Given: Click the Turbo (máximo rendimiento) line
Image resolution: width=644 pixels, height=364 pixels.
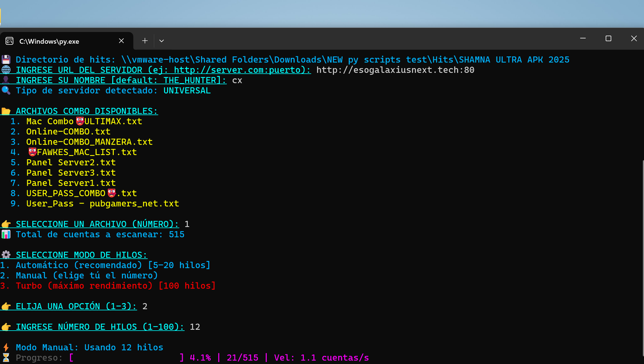Looking at the screenshot, I should [108, 286].
